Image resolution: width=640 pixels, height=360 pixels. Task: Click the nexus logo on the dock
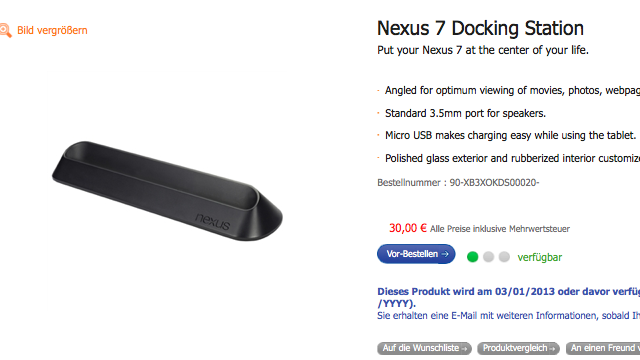[213, 222]
